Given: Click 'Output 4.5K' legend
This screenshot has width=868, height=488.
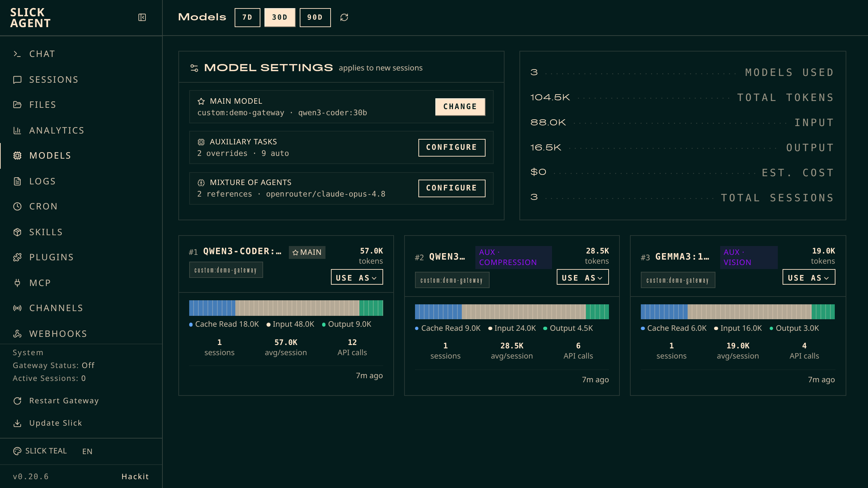Looking at the screenshot, I should point(568,328).
